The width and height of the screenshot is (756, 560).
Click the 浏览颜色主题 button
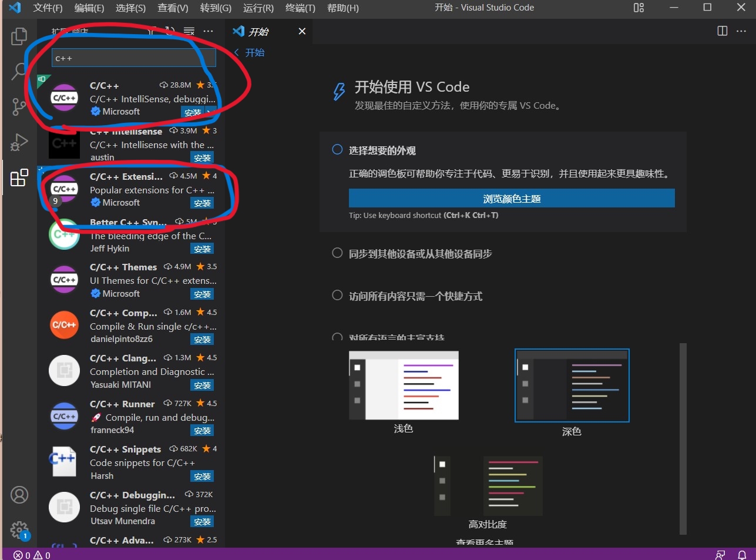click(x=512, y=198)
